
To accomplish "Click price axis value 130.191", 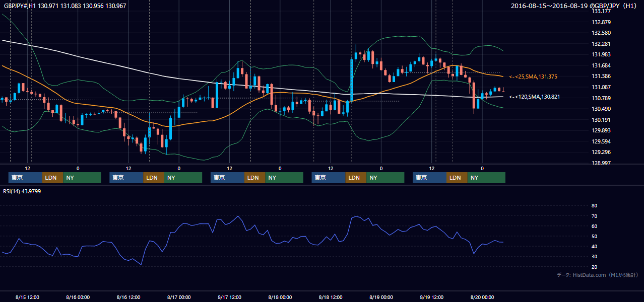I will 601,120.
